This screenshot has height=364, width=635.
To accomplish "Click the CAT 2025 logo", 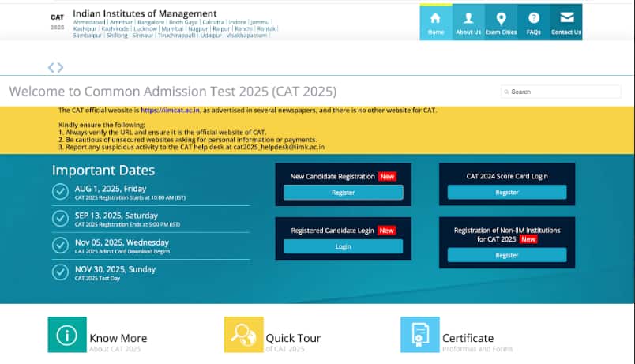I will click(x=57, y=22).
